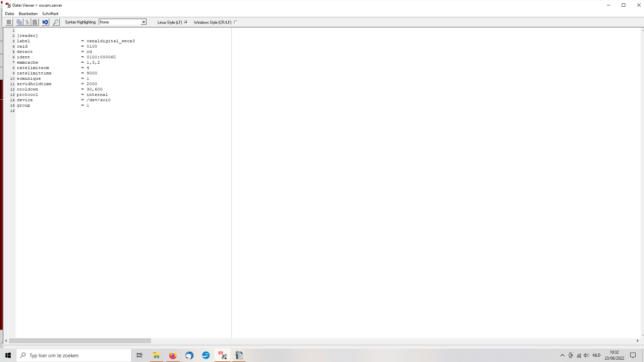This screenshot has width=644, height=362.
Task: Click the caid value 0100
Action: click(x=92, y=46)
